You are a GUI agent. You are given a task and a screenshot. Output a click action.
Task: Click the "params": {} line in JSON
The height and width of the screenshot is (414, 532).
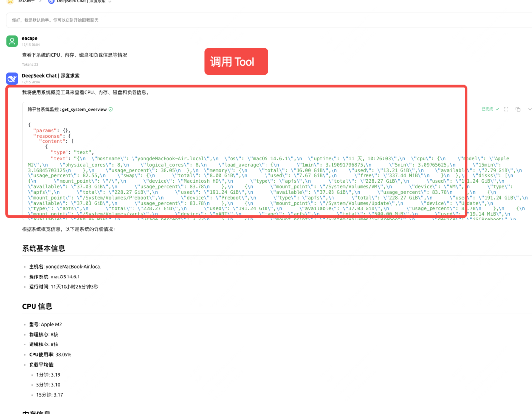52,130
